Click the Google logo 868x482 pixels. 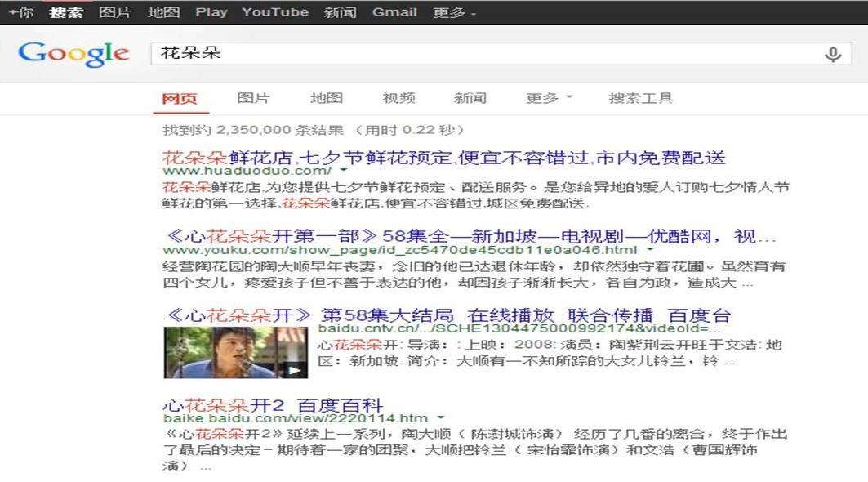[x=73, y=54]
